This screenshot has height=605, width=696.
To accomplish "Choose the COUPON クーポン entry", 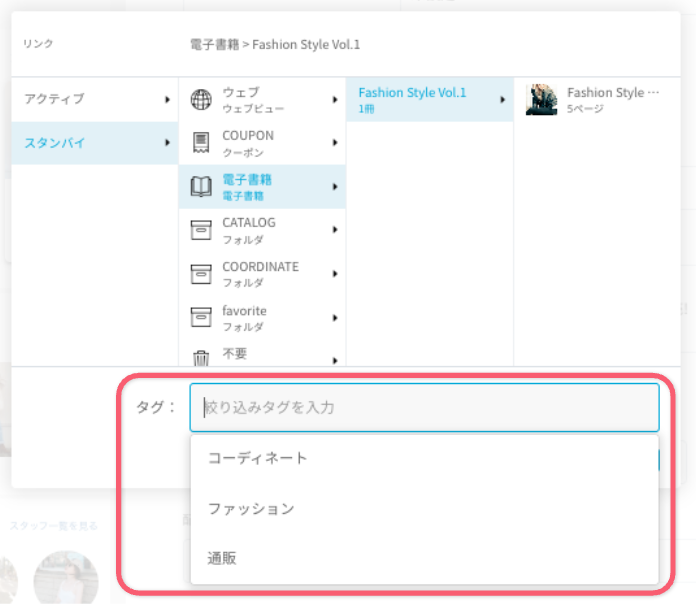I will point(262,142).
